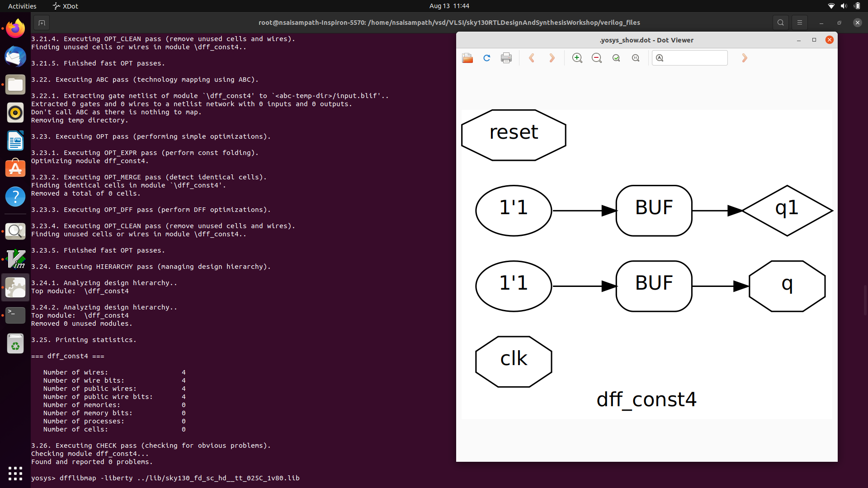Zoom out of the graph
This screenshot has height=488, width=868.
[597, 58]
